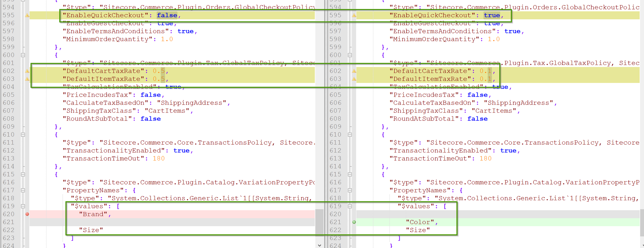This screenshot has width=644, height=248.
Task: Click "CartItems" value in the left pane
Action: click(167, 111)
